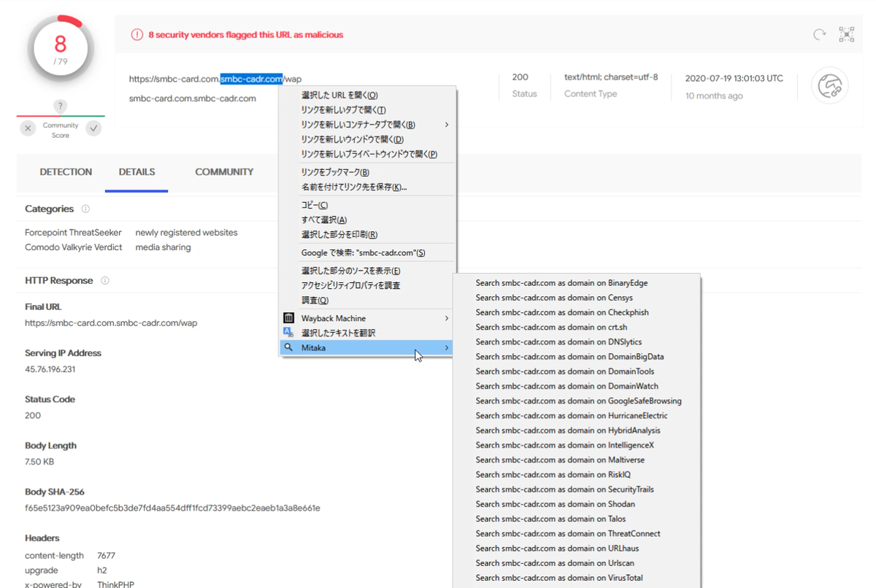This screenshot has width=876, height=588.
Task: Click the highlighted smbc-cadr.com text
Action: 252,79
